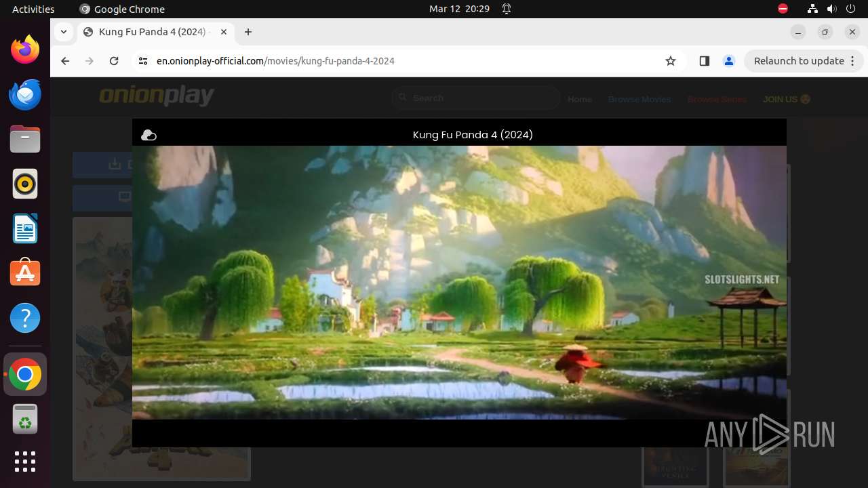View site information icon in address bar
Viewport: 868px width, 488px height.
(142, 61)
